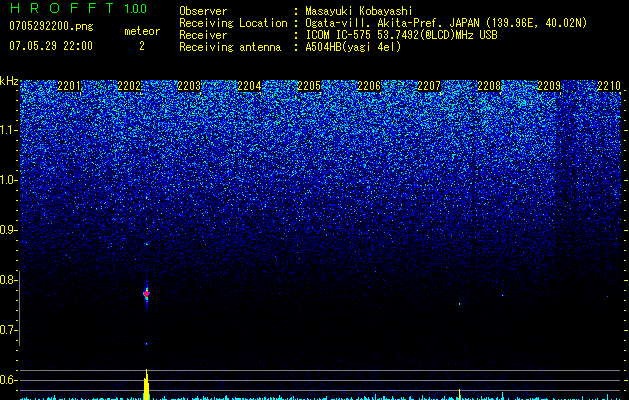Click the Receiving Location label
629x400 pixels.
[233, 23]
